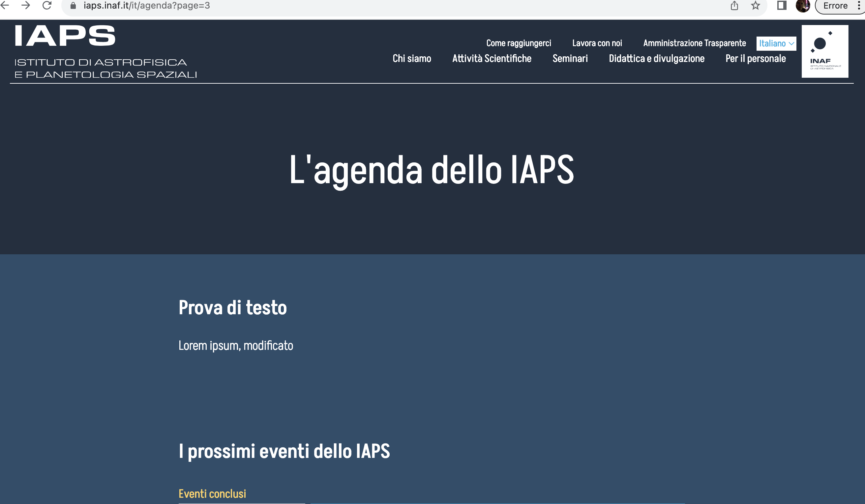Click the INAF logo image

coord(824,51)
